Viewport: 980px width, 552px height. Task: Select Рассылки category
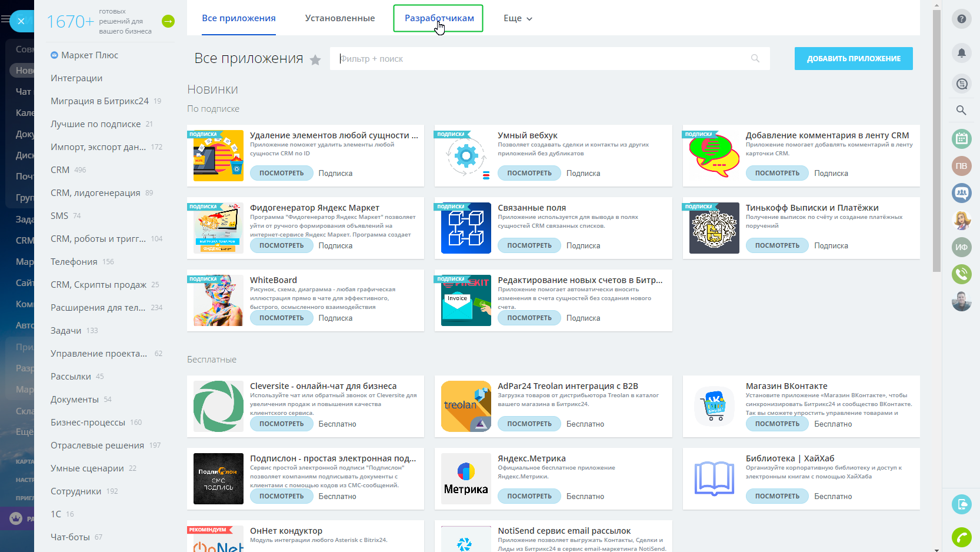(x=71, y=376)
